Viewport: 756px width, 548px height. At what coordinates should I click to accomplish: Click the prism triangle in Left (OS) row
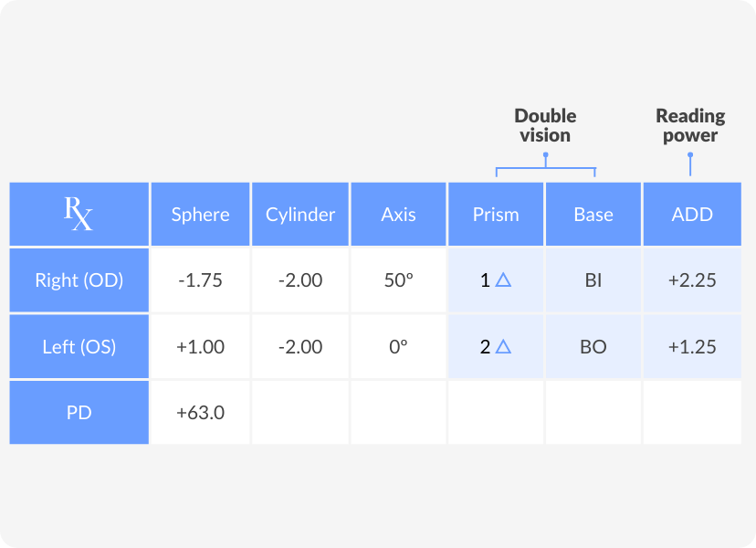503,346
